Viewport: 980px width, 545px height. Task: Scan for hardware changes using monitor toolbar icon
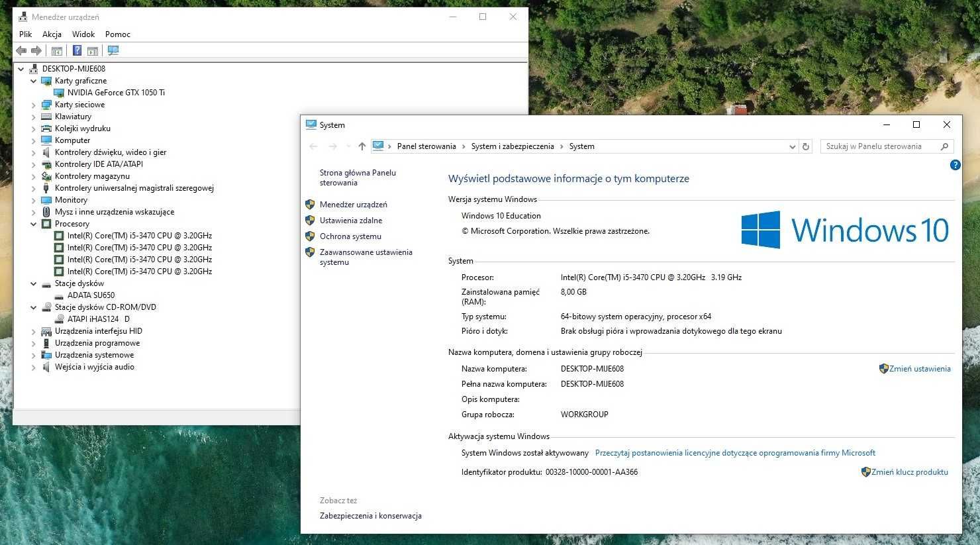(113, 50)
